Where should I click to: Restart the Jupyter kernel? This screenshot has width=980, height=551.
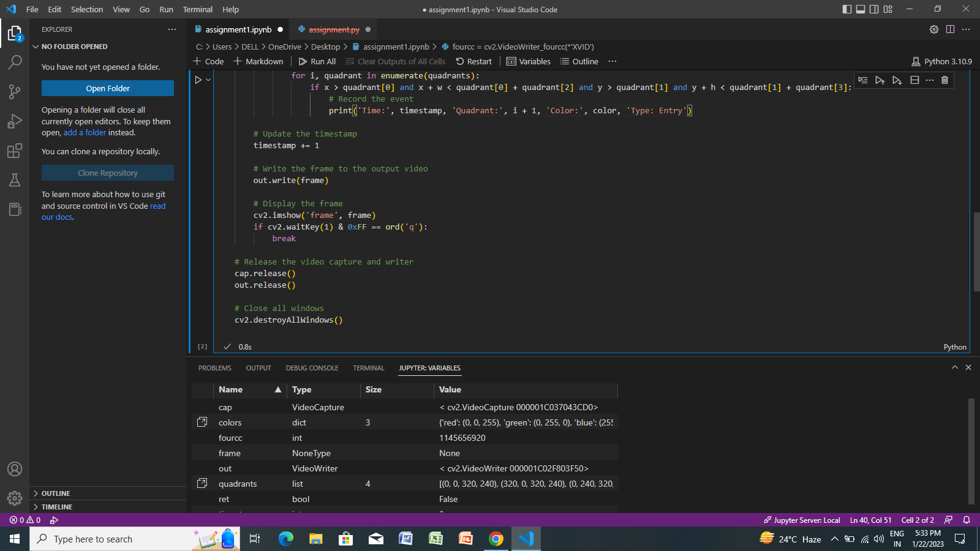click(473, 61)
